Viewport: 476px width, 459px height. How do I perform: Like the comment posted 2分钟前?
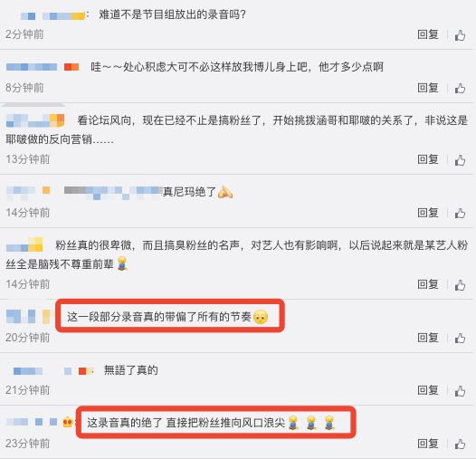click(460, 35)
